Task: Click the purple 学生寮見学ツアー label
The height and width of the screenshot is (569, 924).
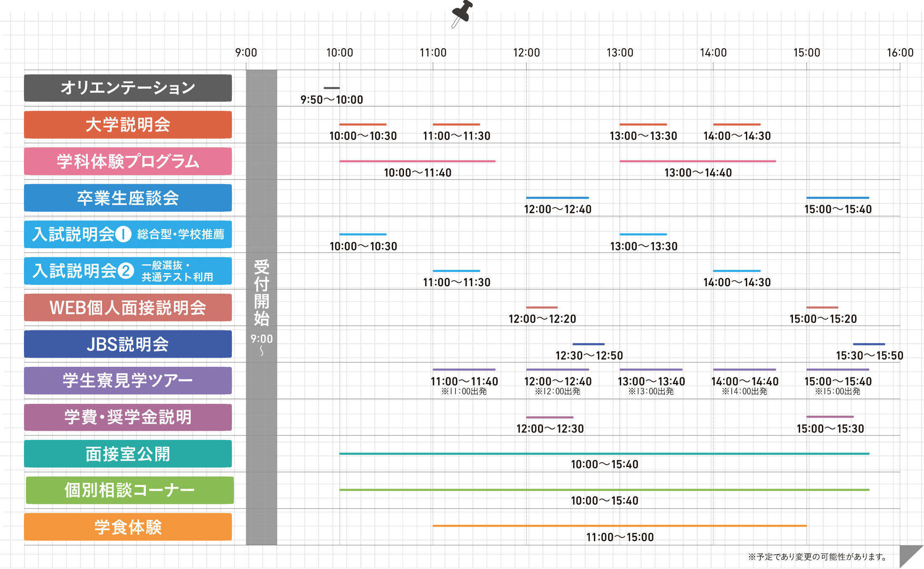Action: 128,381
